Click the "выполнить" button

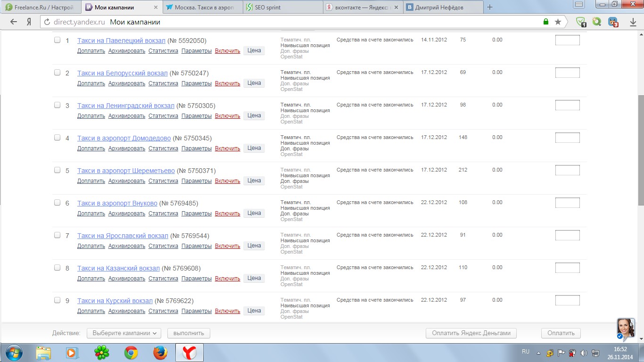[x=189, y=333]
